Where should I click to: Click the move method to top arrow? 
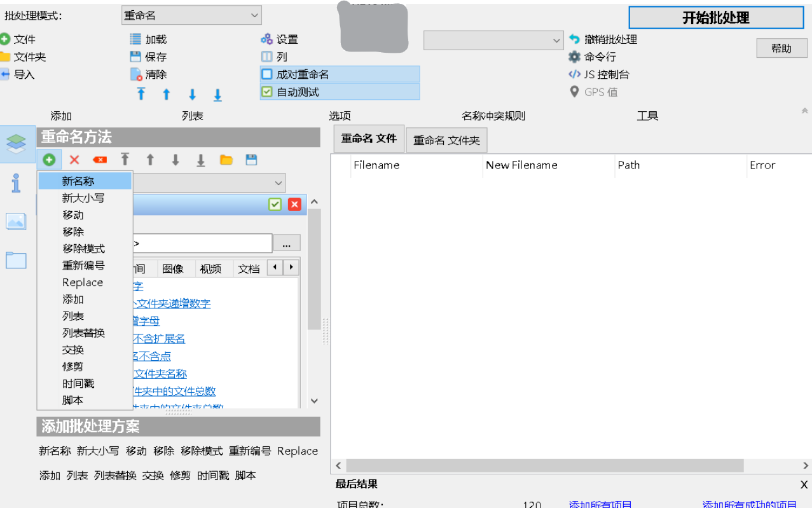(125, 160)
